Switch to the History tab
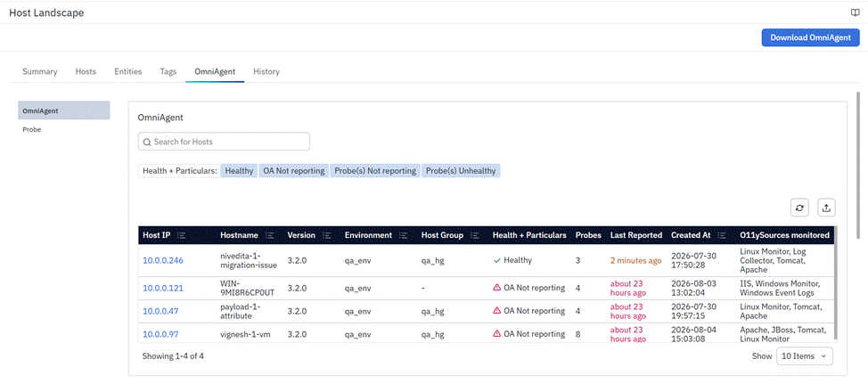The height and width of the screenshot is (392, 868). 266,71
